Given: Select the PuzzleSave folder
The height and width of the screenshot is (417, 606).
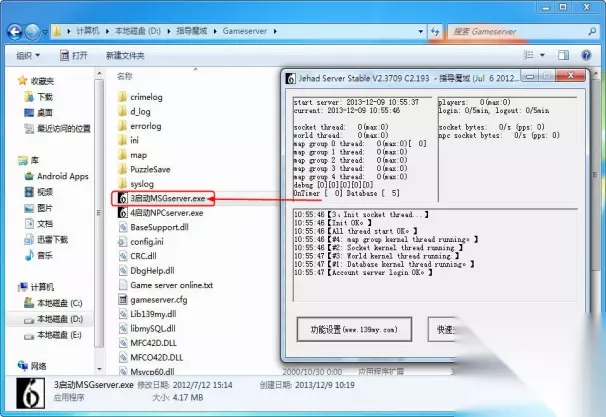Looking at the screenshot, I should tap(144, 169).
